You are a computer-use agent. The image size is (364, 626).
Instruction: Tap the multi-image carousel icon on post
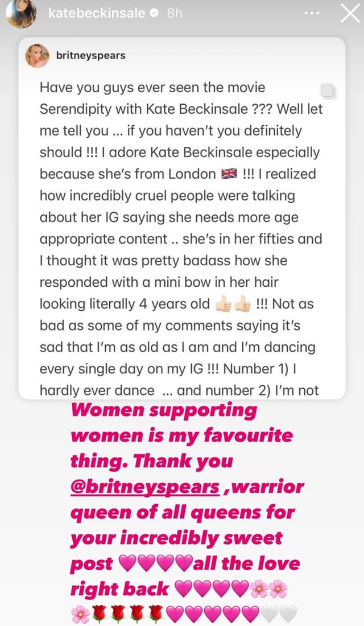pos(328,91)
